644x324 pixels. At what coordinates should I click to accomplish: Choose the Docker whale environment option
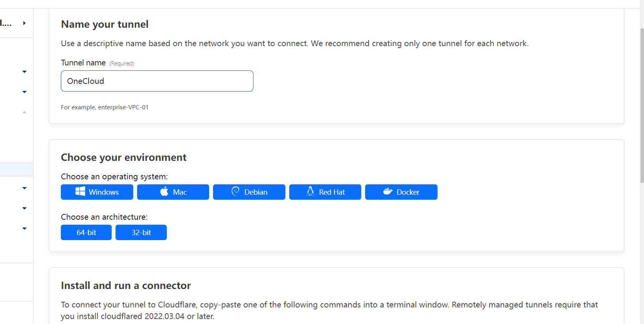pos(401,192)
